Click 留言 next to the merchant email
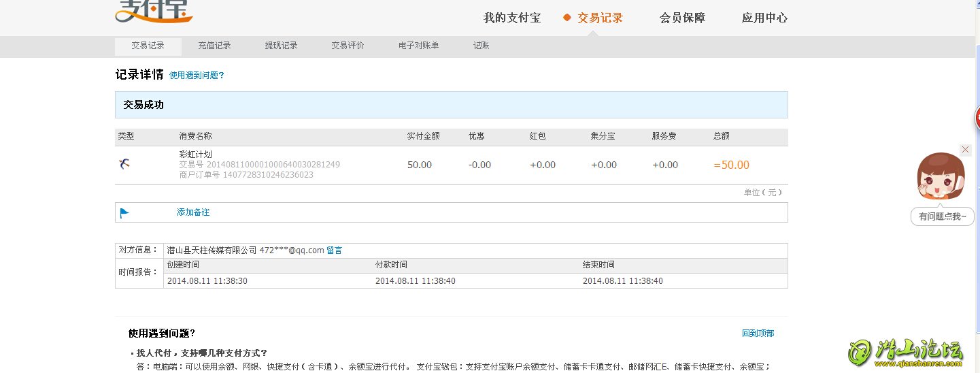This screenshot has width=980, height=373. click(334, 250)
